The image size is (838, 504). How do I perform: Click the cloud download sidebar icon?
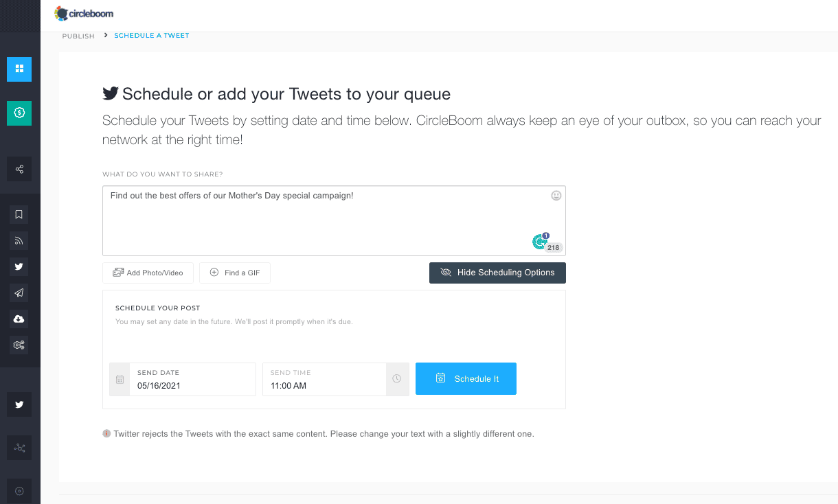click(19, 319)
